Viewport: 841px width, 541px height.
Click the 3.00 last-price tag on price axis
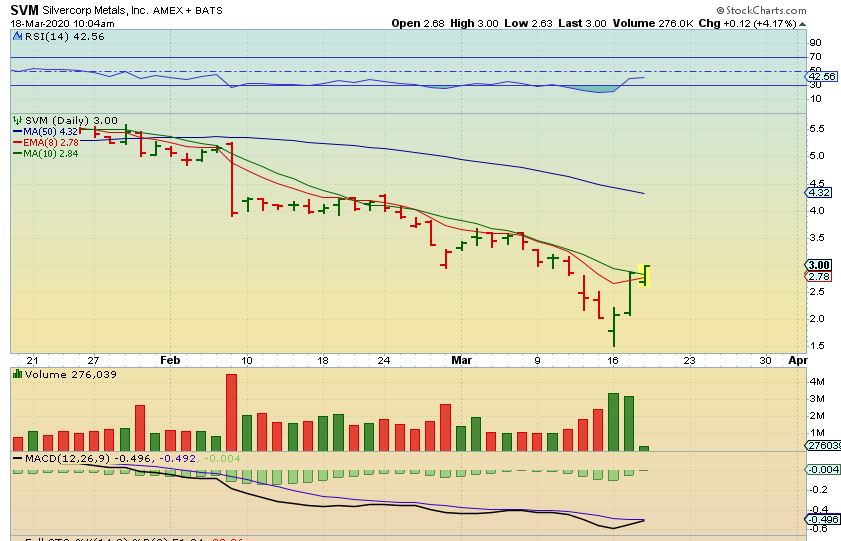pyautogui.click(x=820, y=265)
